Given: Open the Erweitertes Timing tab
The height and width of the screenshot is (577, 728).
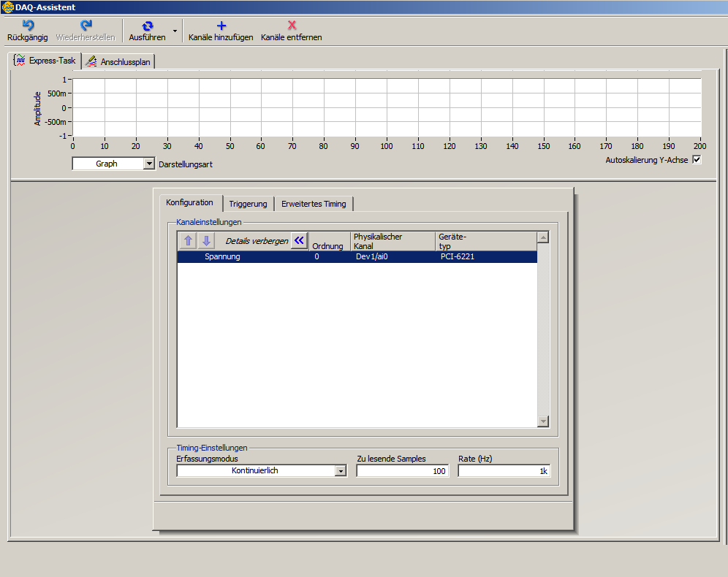Looking at the screenshot, I should point(314,204).
